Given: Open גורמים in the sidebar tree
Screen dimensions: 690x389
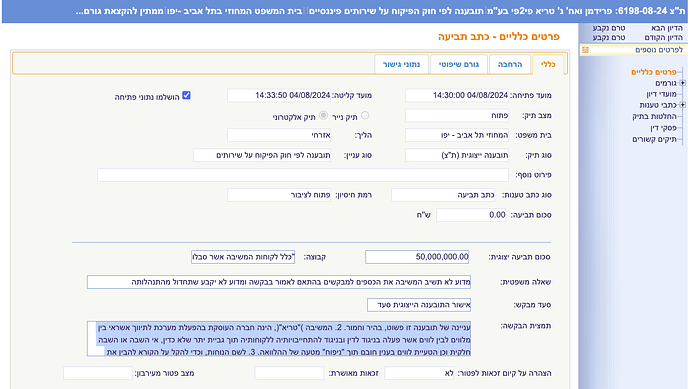Looking at the screenshot, I should pos(666,83).
